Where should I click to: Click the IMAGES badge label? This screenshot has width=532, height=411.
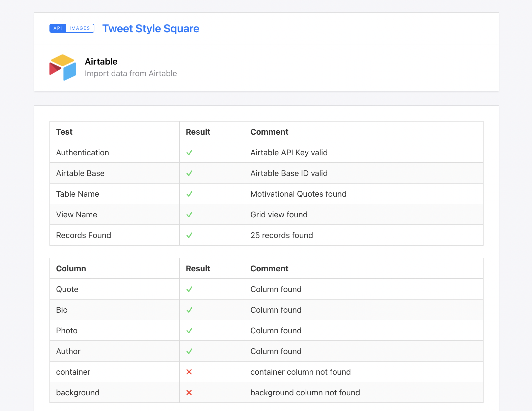click(80, 28)
